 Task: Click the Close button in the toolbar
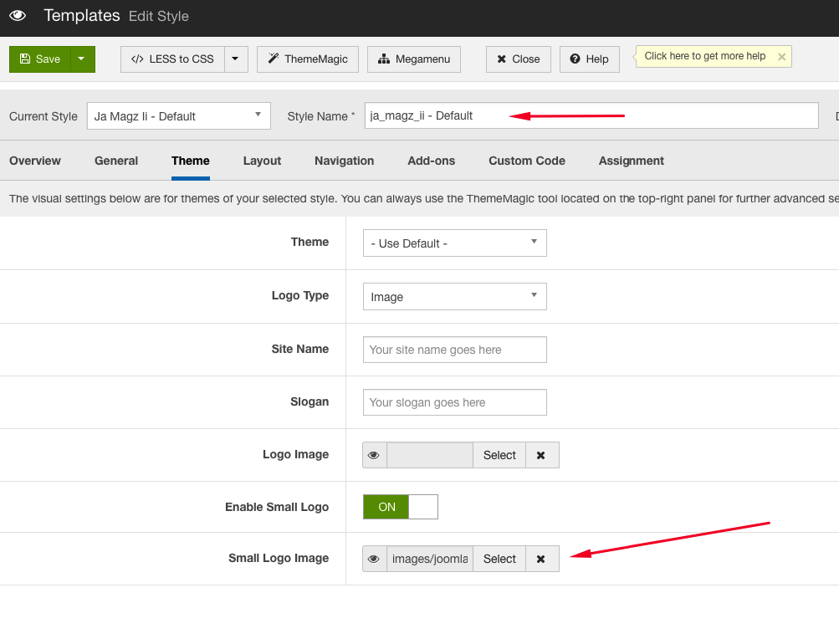[x=519, y=59]
